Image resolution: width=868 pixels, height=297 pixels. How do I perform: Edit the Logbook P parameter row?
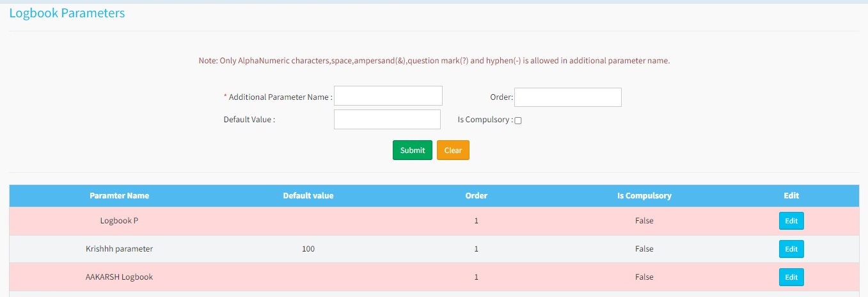click(x=791, y=221)
